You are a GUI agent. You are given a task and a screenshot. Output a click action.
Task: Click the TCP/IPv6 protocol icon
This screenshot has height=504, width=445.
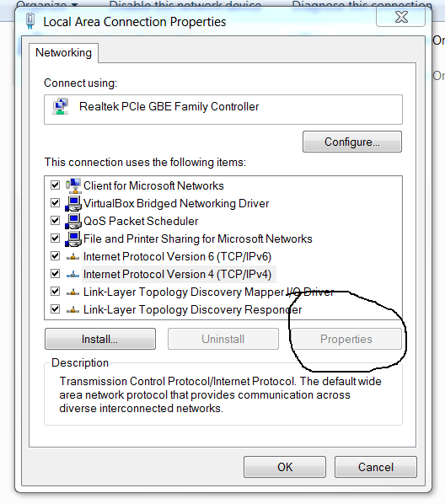click(x=73, y=257)
